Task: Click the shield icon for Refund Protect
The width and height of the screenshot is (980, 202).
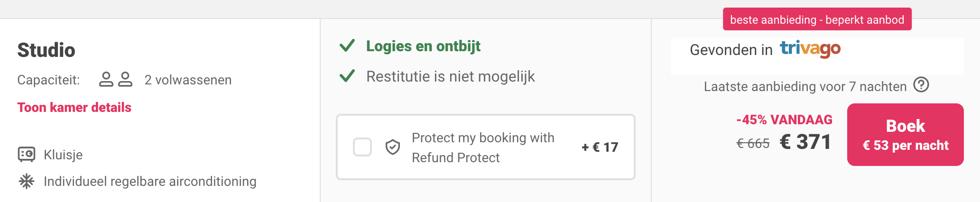Action: coord(393,147)
